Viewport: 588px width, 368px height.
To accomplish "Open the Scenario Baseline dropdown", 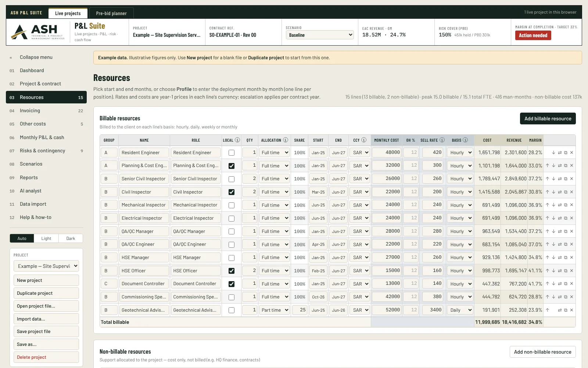I will pyautogui.click(x=320, y=35).
